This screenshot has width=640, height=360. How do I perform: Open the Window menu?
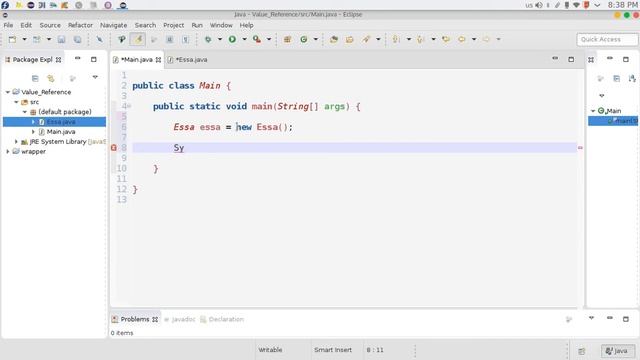click(x=221, y=25)
